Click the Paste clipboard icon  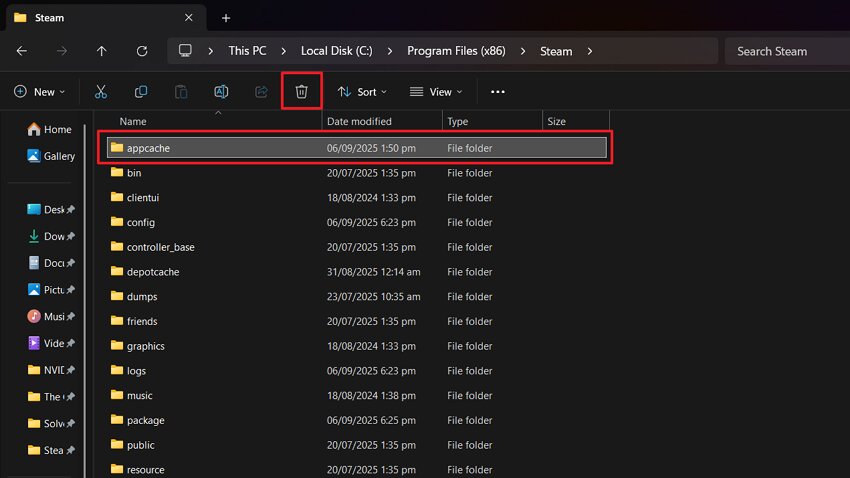181,92
